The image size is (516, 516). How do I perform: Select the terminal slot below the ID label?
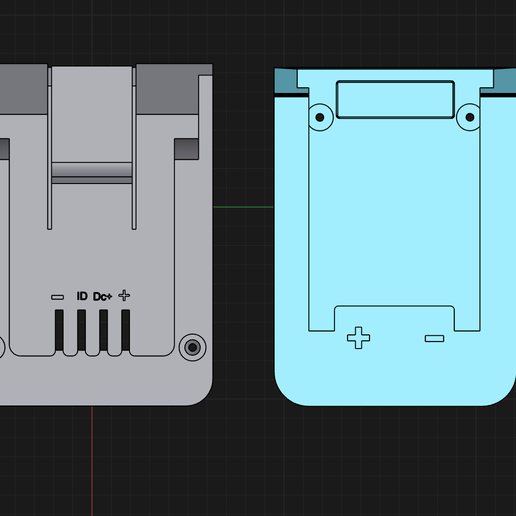coord(81,330)
